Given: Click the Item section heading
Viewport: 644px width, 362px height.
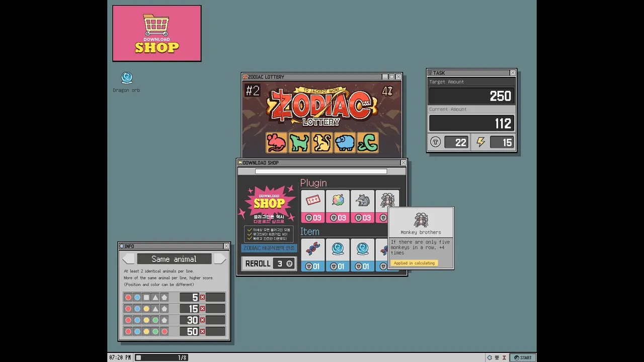Looking at the screenshot, I should [310, 231].
